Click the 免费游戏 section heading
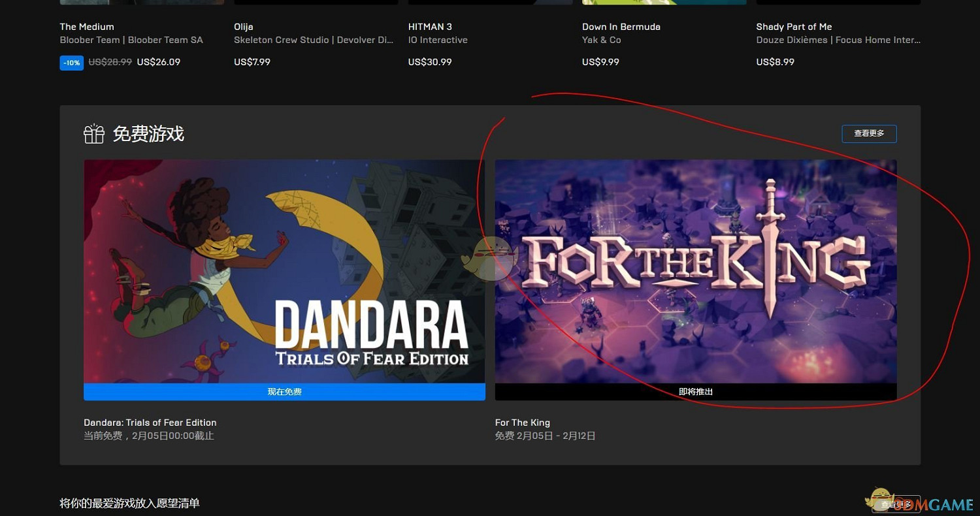This screenshot has height=516, width=980. [148, 134]
